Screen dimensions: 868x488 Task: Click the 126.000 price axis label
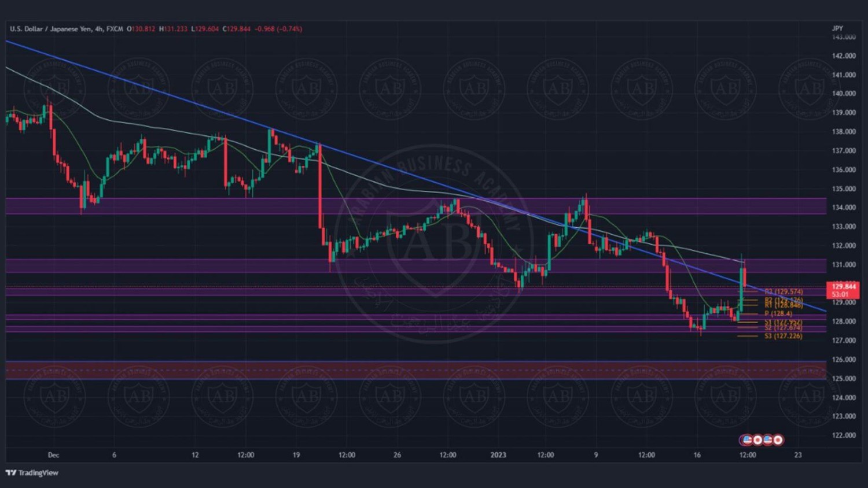[x=844, y=360]
